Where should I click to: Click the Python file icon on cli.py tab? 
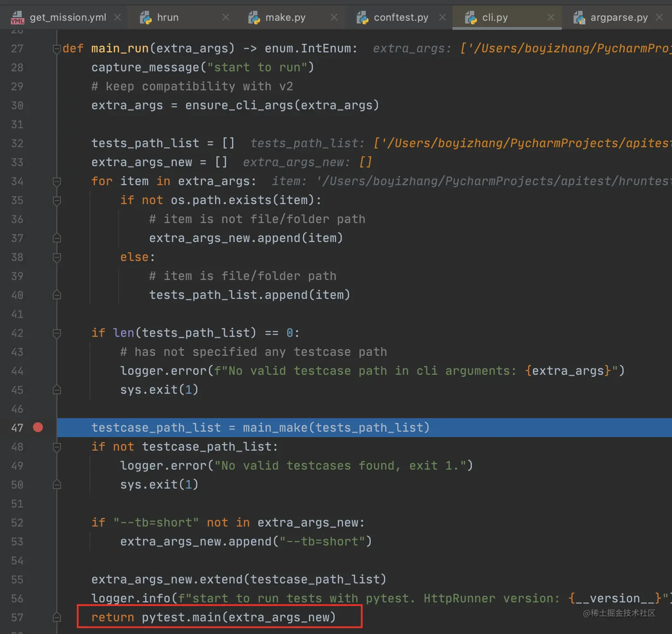471,18
